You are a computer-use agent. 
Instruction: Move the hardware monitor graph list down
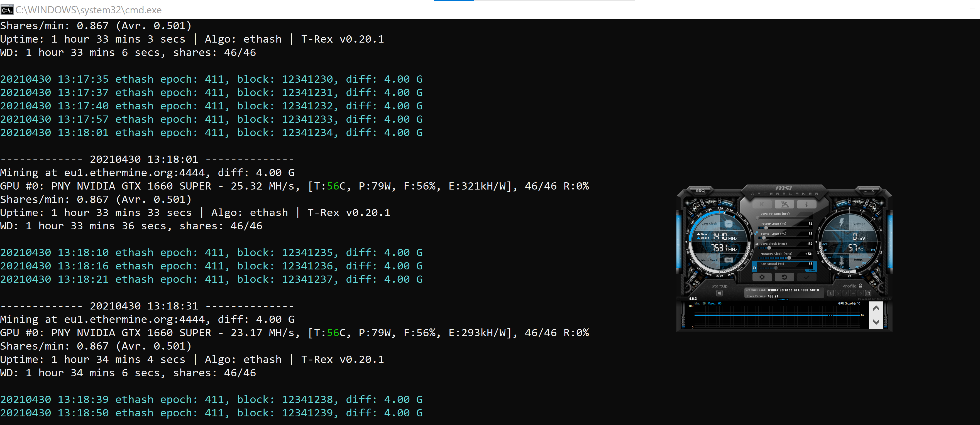[x=876, y=322]
